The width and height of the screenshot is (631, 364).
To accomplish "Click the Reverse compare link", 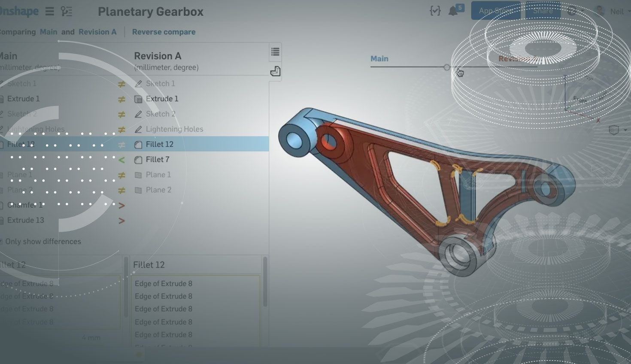I will (x=164, y=32).
